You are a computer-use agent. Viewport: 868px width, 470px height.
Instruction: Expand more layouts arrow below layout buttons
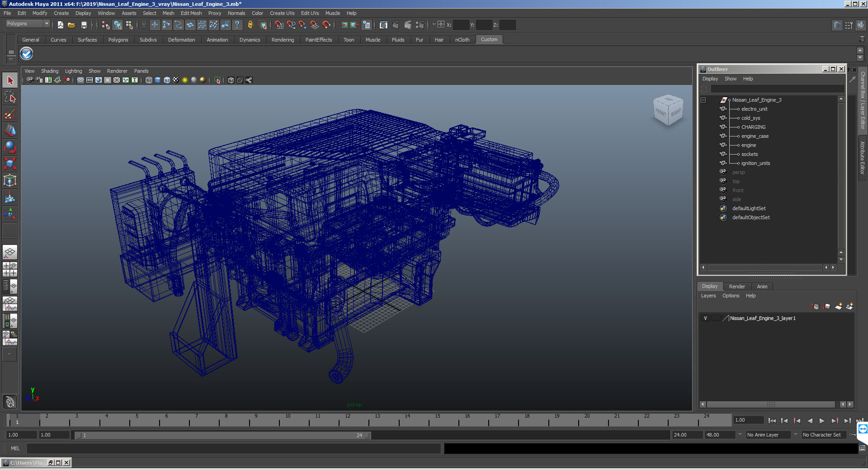[x=9, y=354]
